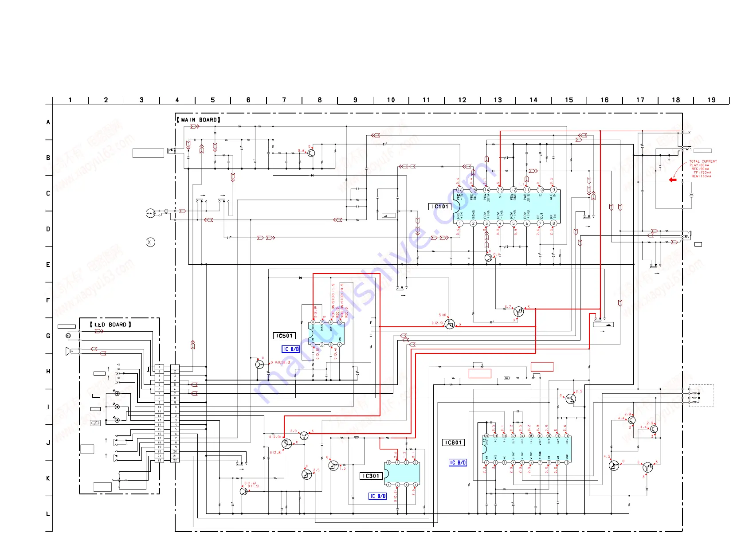
Task: Click the empty red box above IC601 on the right
Action: coord(542,367)
